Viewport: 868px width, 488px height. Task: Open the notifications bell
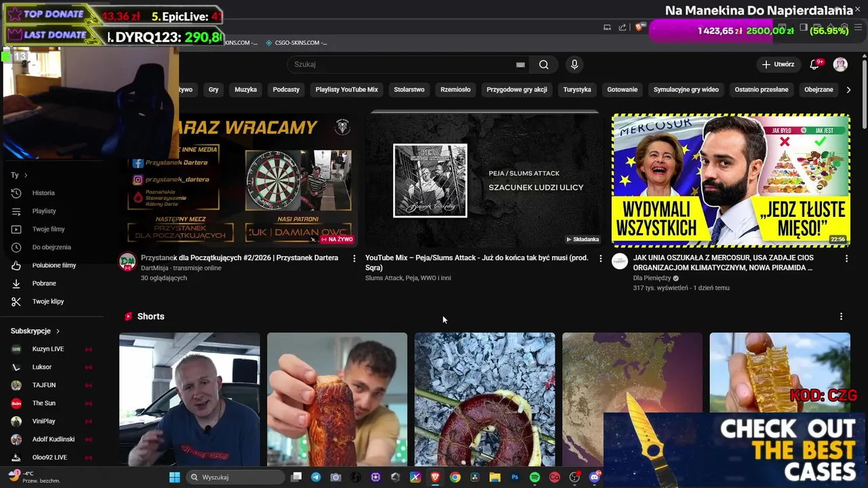(814, 64)
